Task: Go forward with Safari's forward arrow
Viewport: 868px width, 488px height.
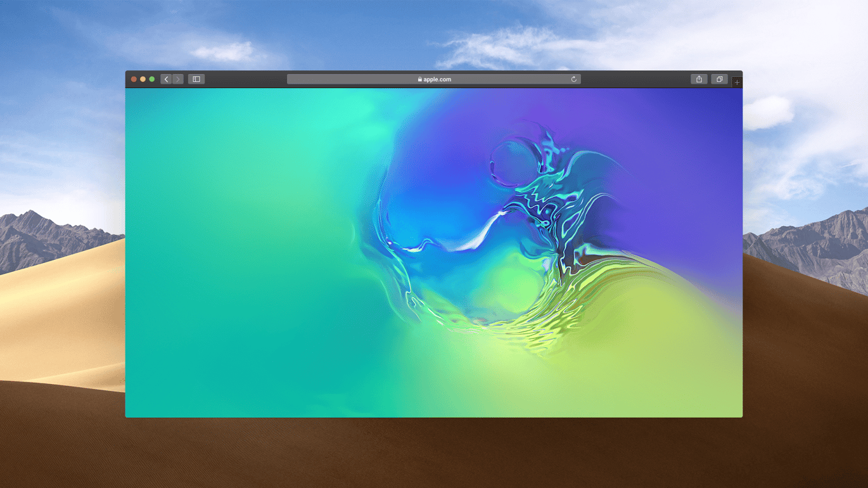Action: (x=178, y=79)
